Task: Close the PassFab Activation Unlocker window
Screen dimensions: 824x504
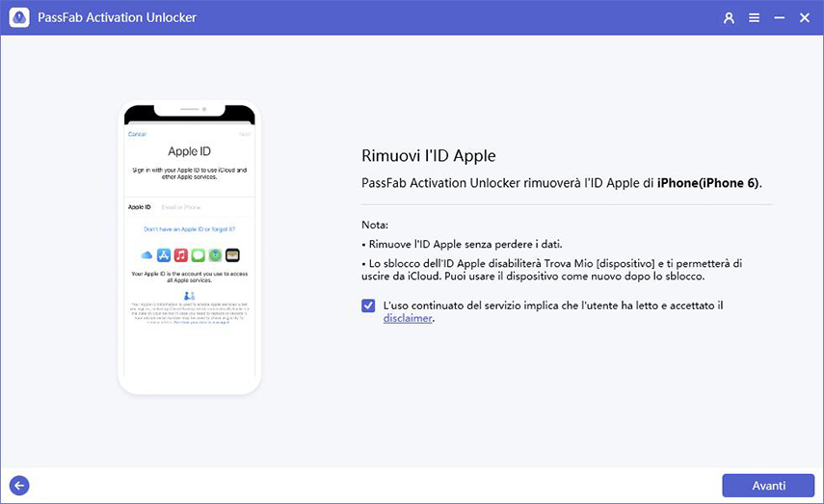Action: pyautogui.click(x=805, y=18)
